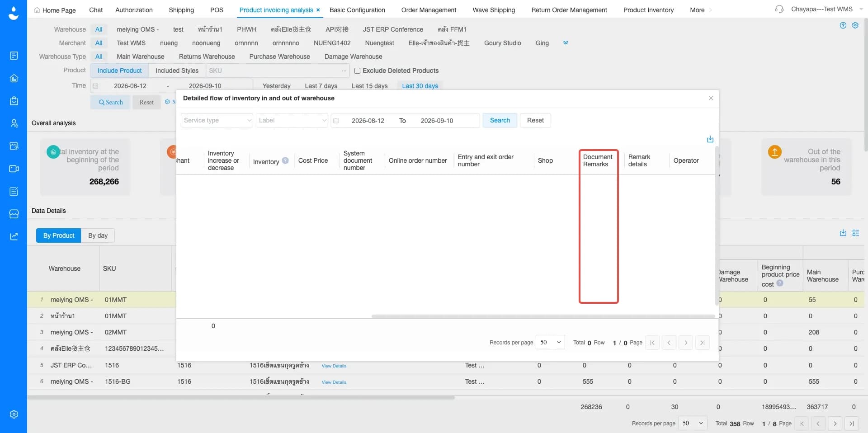Click the dialog horizontal scrollbar

542,316
